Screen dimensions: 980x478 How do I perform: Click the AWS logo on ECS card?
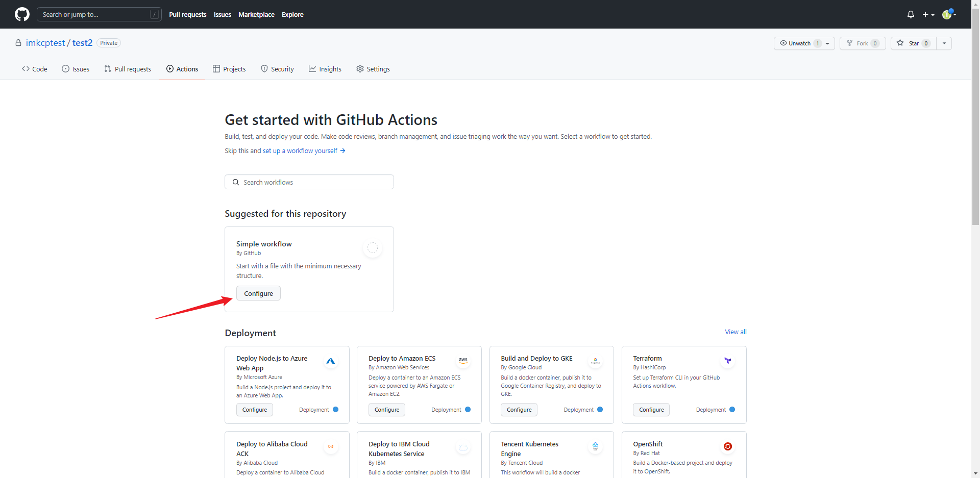click(x=463, y=360)
